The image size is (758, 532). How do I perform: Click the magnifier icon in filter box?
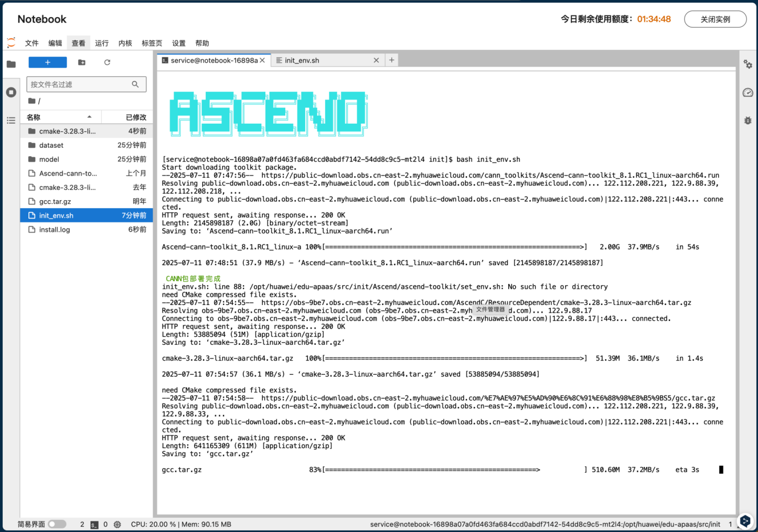click(135, 84)
